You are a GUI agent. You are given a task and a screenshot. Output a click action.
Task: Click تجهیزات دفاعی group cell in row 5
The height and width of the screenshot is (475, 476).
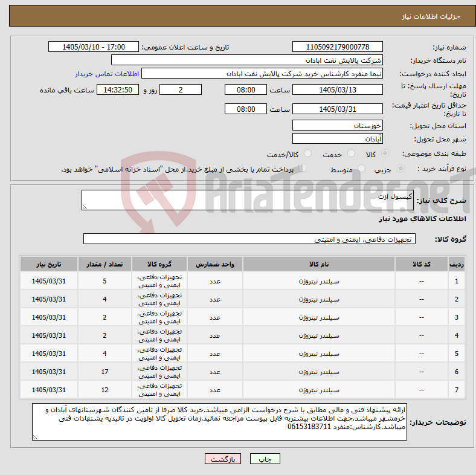pos(159,354)
